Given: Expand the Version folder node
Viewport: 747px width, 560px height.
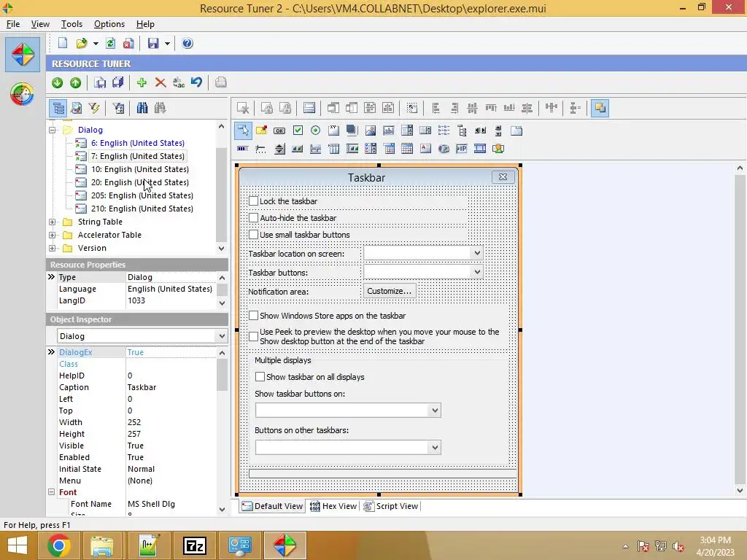Looking at the screenshot, I should coord(53,249).
